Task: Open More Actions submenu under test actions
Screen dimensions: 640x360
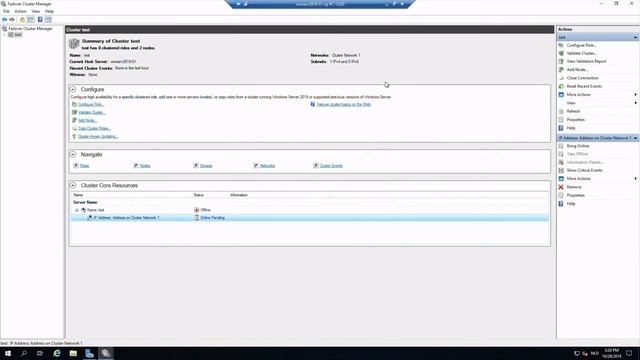Action: pos(578,95)
